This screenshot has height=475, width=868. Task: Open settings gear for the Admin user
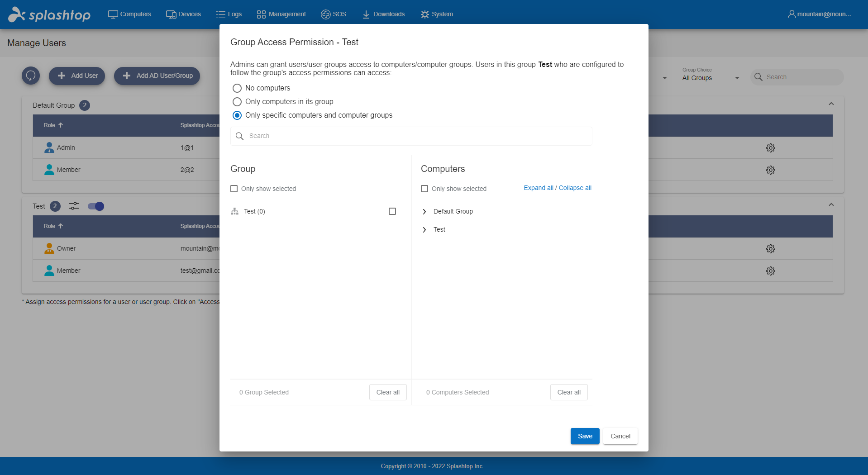[x=770, y=147]
